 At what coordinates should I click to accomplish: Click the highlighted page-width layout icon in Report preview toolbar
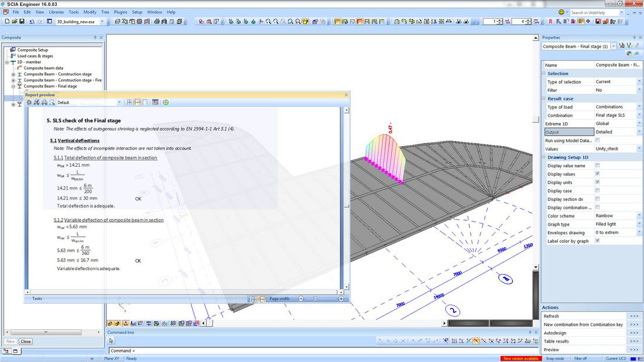click(x=137, y=102)
